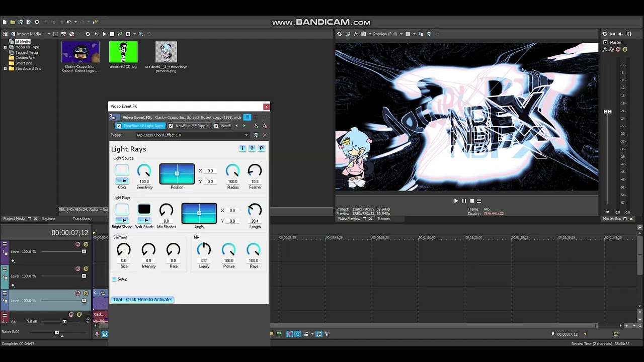Switch to the Explorer tab
Viewport: 644px width, 362px height.
point(49,219)
